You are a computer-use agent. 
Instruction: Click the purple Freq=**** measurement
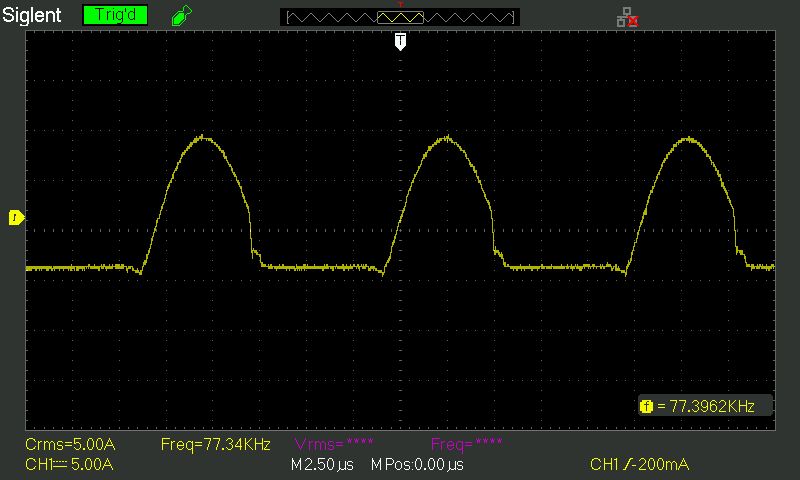pyautogui.click(x=467, y=444)
